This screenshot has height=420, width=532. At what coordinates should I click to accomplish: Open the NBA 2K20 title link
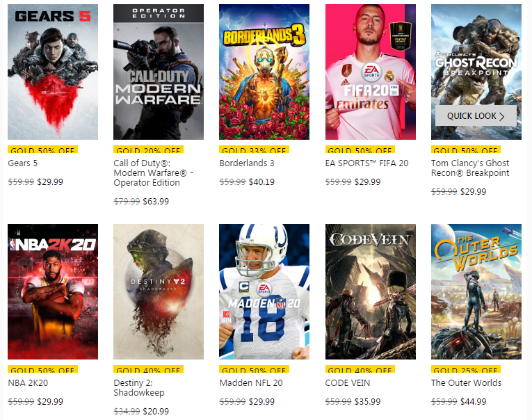pyautogui.click(x=28, y=382)
